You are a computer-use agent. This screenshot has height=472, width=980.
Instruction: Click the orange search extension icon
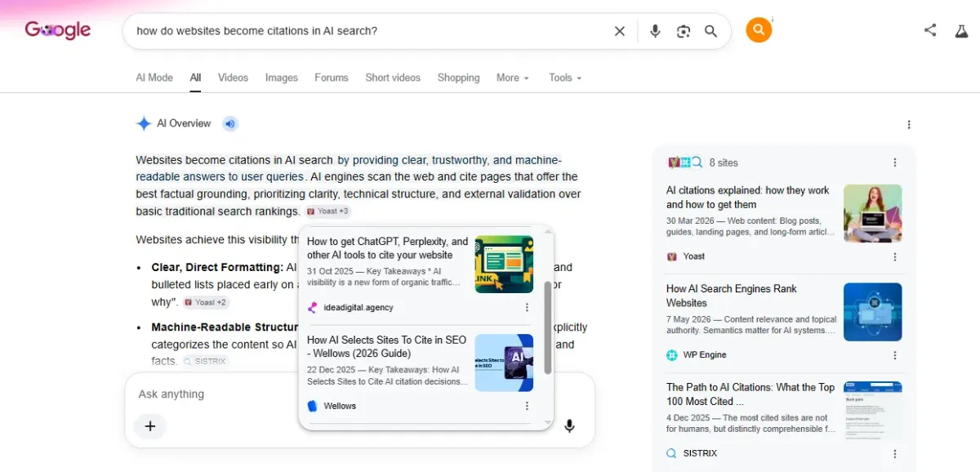(759, 30)
